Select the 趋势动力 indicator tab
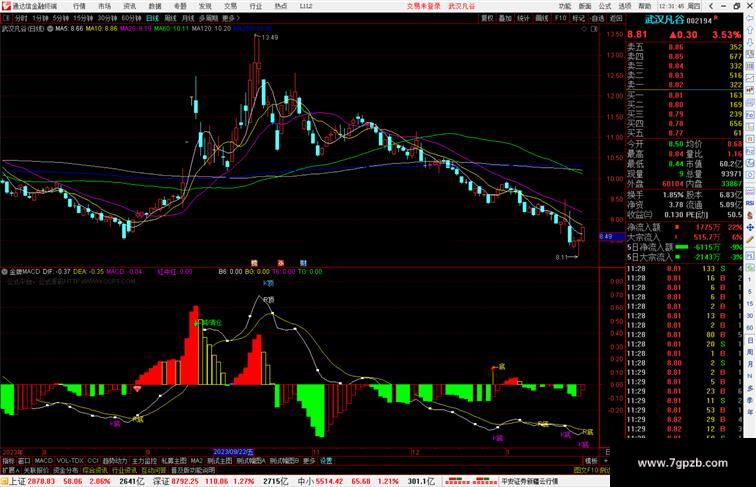Image resolution: width=756 pixels, height=487 pixels. (x=115, y=461)
